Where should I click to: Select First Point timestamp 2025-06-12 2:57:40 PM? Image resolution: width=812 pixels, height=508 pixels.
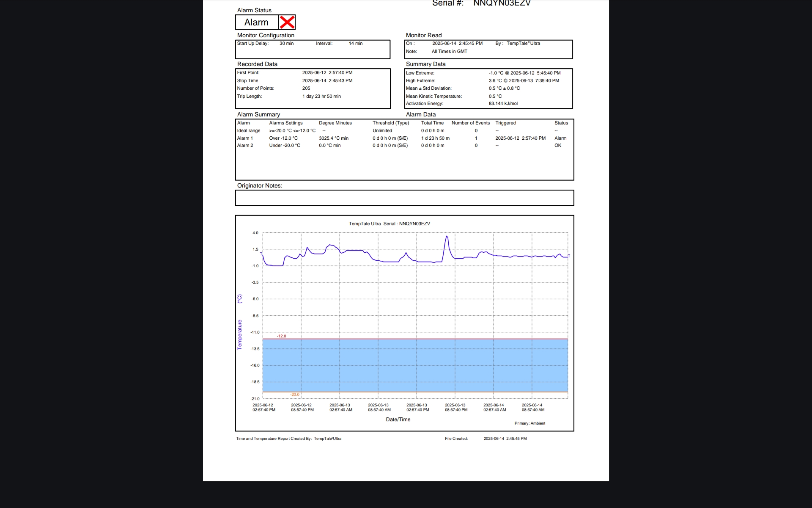327,73
